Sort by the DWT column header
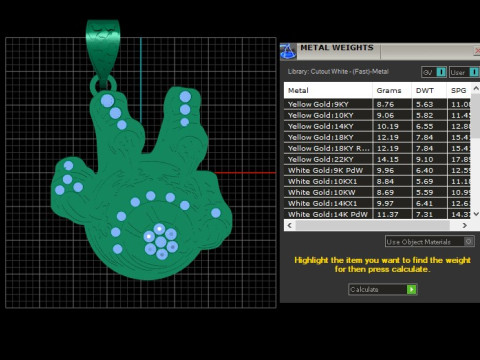 [x=429, y=90]
